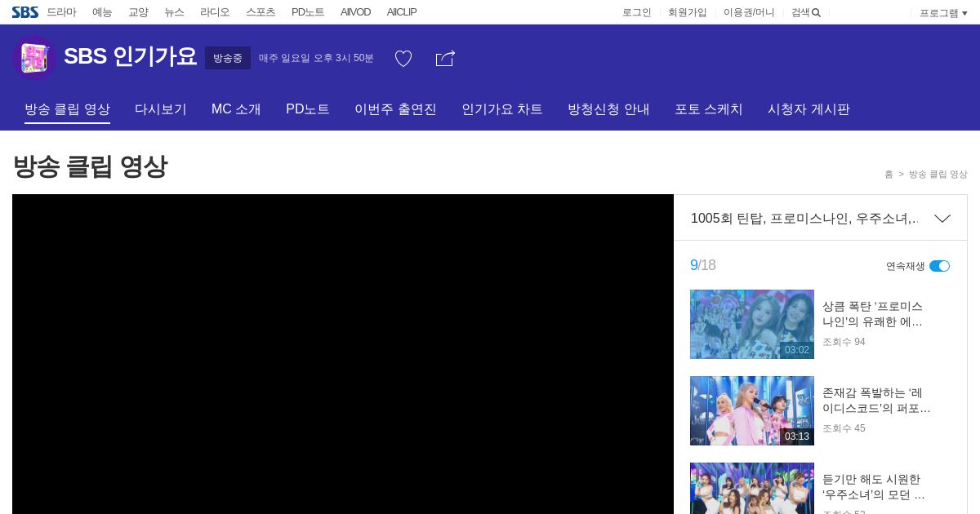The height and width of the screenshot is (514, 980).
Task: Click the 홈 breadcrumb link
Action: click(889, 175)
